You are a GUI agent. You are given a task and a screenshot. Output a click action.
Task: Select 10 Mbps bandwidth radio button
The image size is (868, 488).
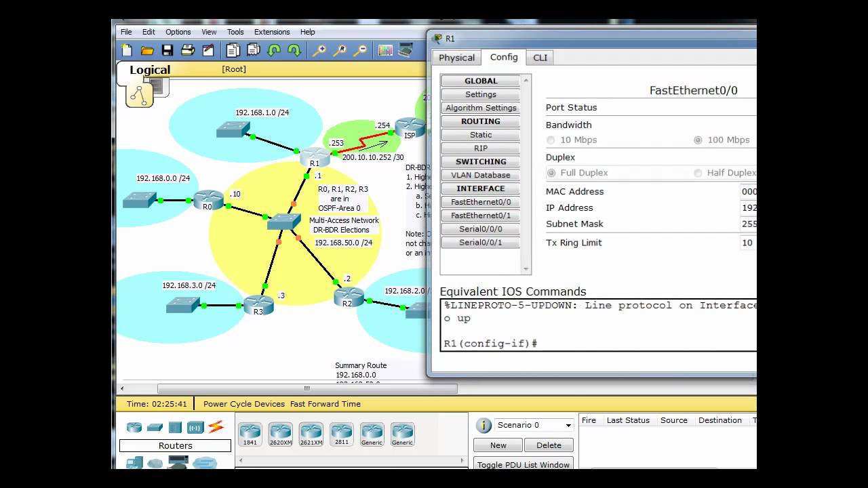tap(550, 140)
